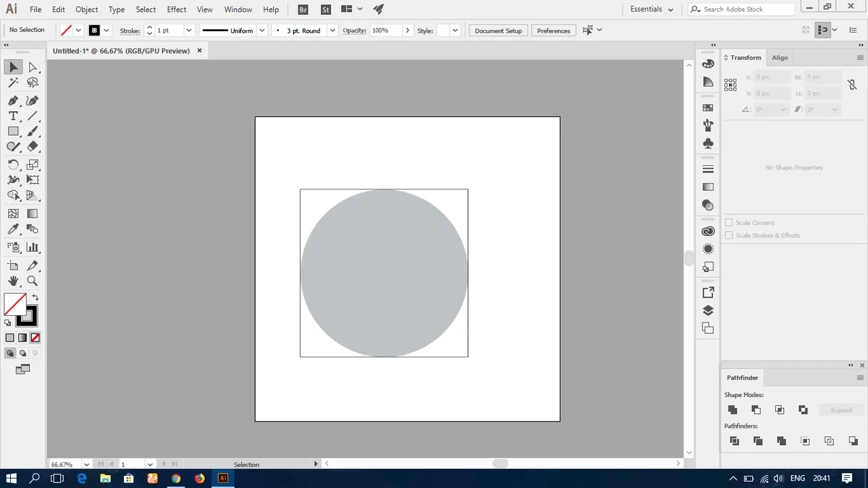Image resolution: width=868 pixels, height=488 pixels.
Task: Enable Scale Corners checkbox
Action: click(729, 222)
